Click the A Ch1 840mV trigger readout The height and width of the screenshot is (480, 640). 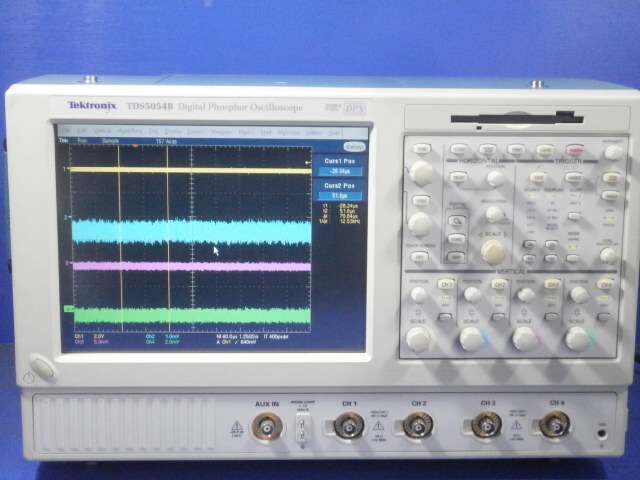point(237,342)
